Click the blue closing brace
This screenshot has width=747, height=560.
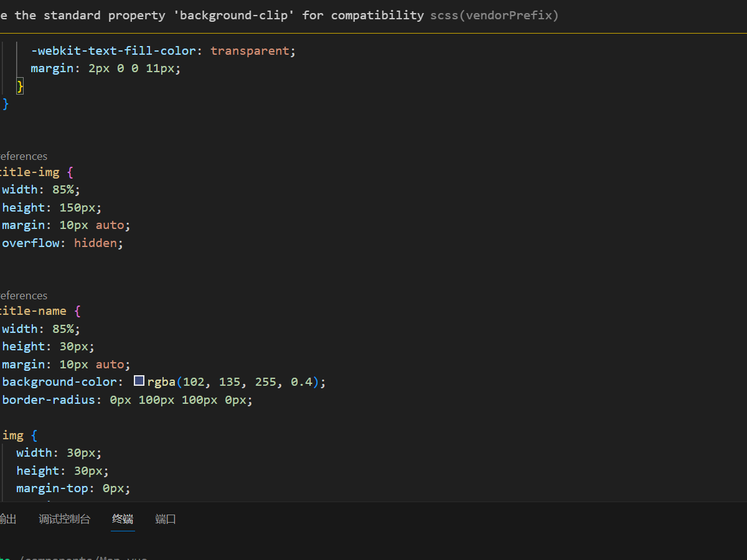click(x=6, y=104)
